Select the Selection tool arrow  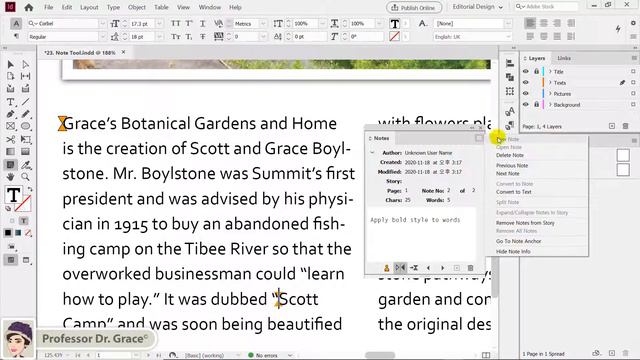click(x=11, y=64)
